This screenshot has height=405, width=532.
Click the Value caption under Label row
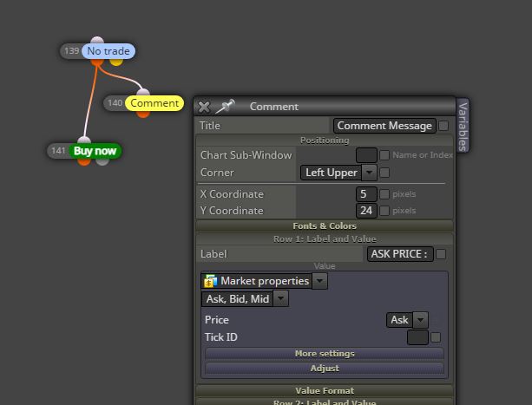click(x=325, y=266)
